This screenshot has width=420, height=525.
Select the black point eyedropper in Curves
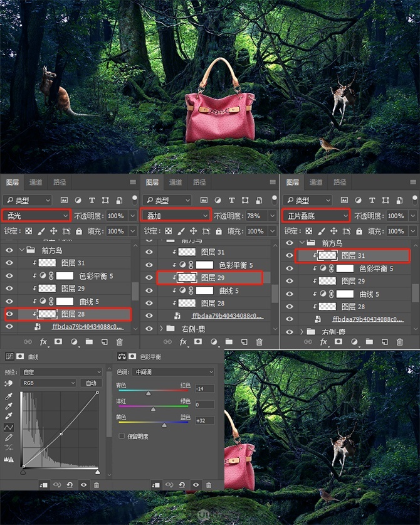click(x=9, y=397)
